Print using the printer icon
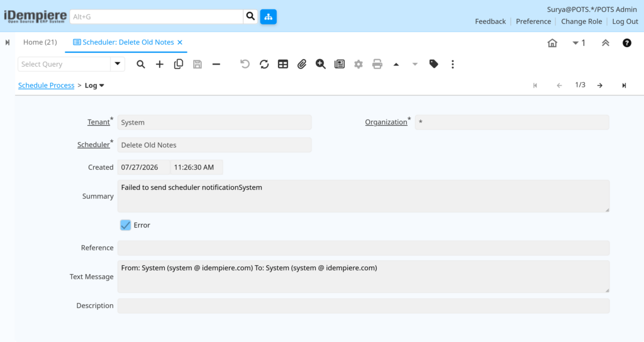The width and height of the screenshot is (644, 342). point(377,64)
